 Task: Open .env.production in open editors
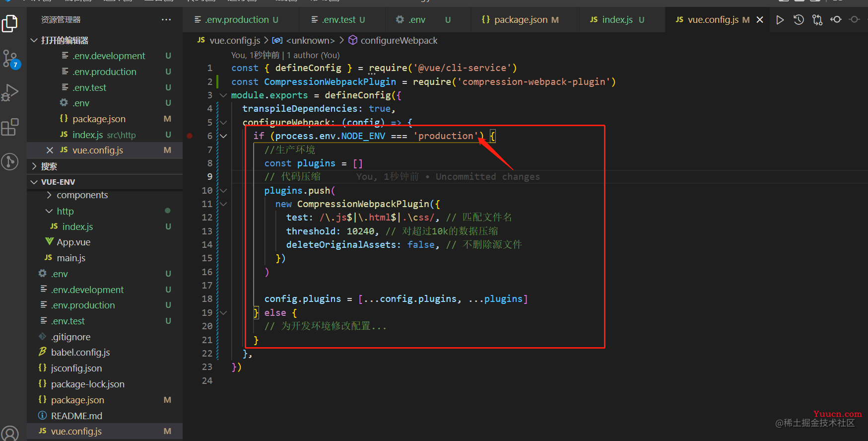point(104,72)
